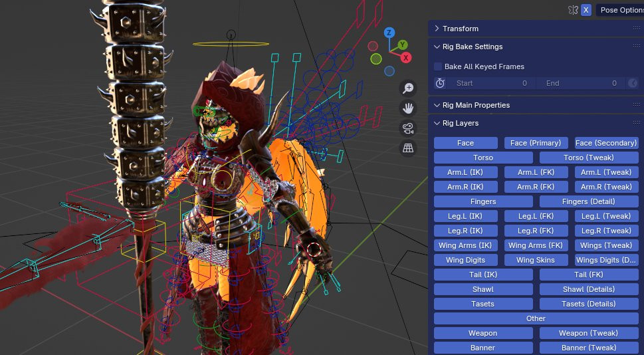Click the Start frame field
Screen dimensions: 644x355
490,83
